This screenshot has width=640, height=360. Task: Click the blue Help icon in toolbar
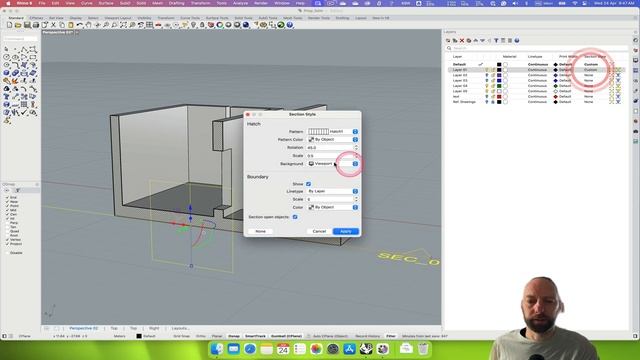(289, 25)
